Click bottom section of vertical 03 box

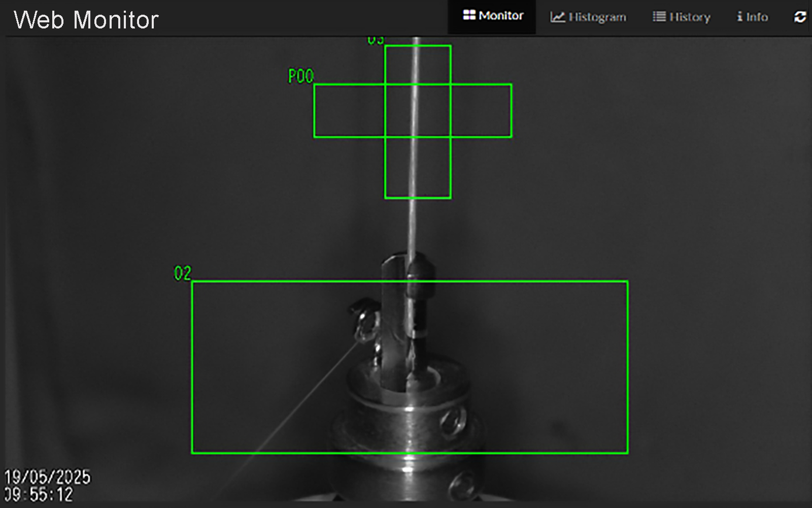[418, 168]
